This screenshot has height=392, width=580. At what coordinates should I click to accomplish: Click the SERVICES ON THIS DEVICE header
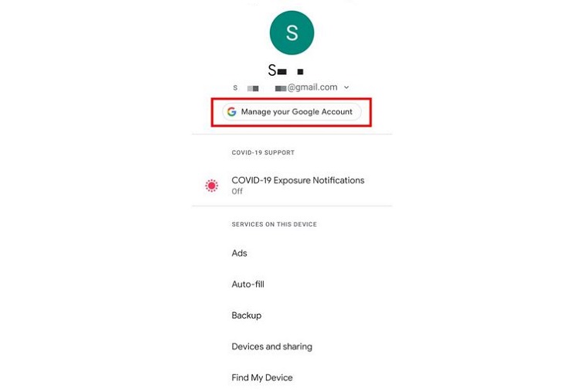(274, 224)
